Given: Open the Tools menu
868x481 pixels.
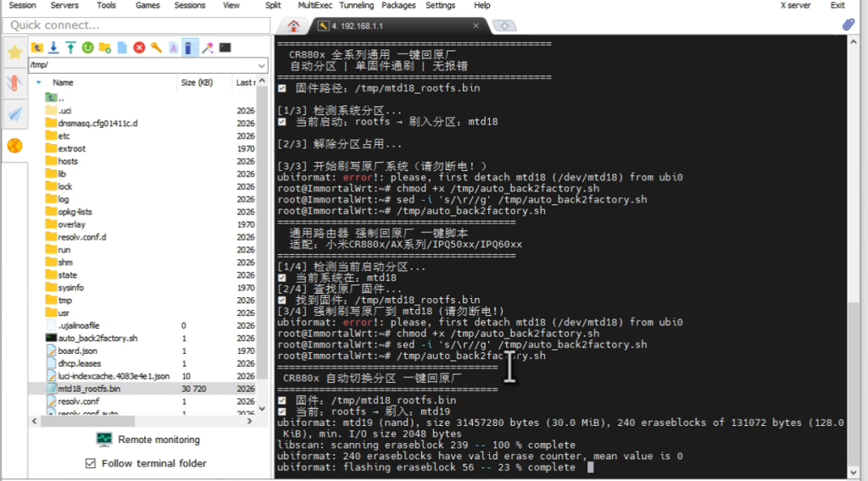Looking at the screenshot, I should pyautogui.click(x=106, y=6).
